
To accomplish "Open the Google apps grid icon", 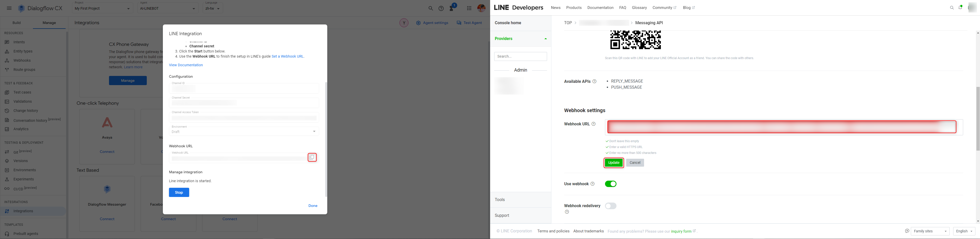I will 469,8.
